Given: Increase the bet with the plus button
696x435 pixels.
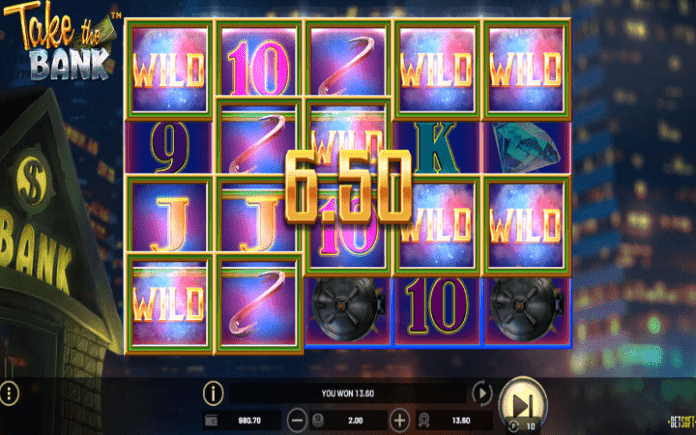Looking at the screenshot, I should (400, 420).
